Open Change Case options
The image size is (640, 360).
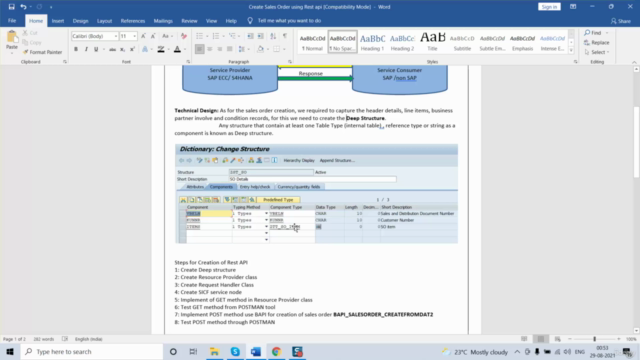[x=166, y=36]
